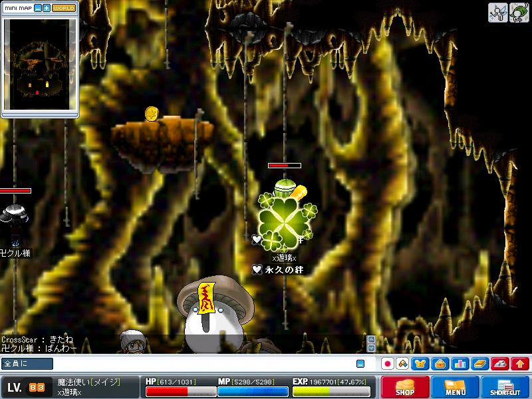Click the character in white knit hat
The height and width of the screenshot is (399, 532).
(132, 342)
